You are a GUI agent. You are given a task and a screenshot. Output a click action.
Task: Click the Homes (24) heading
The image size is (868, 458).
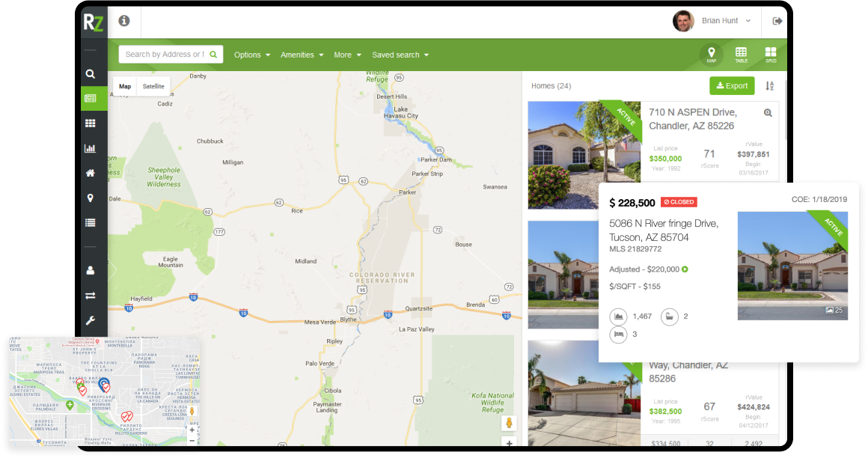tap(551, 86)
